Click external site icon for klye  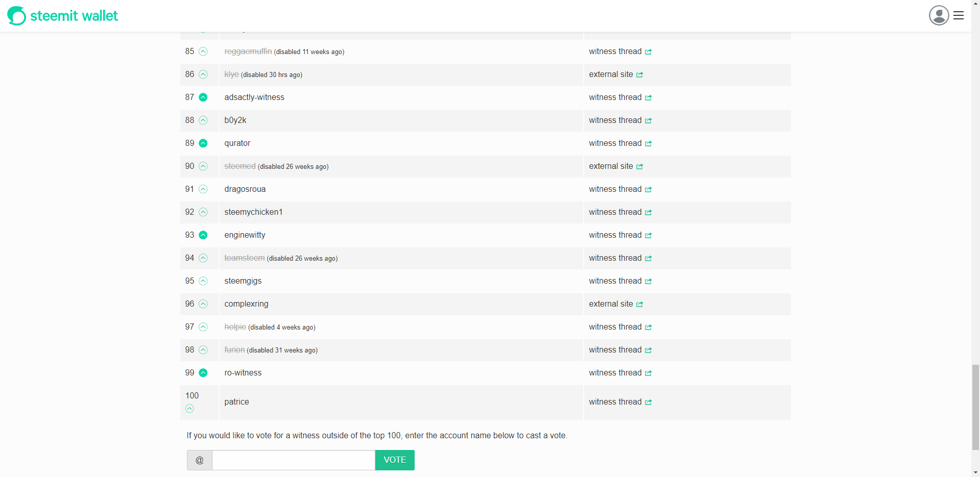click(x=639, y=75)
